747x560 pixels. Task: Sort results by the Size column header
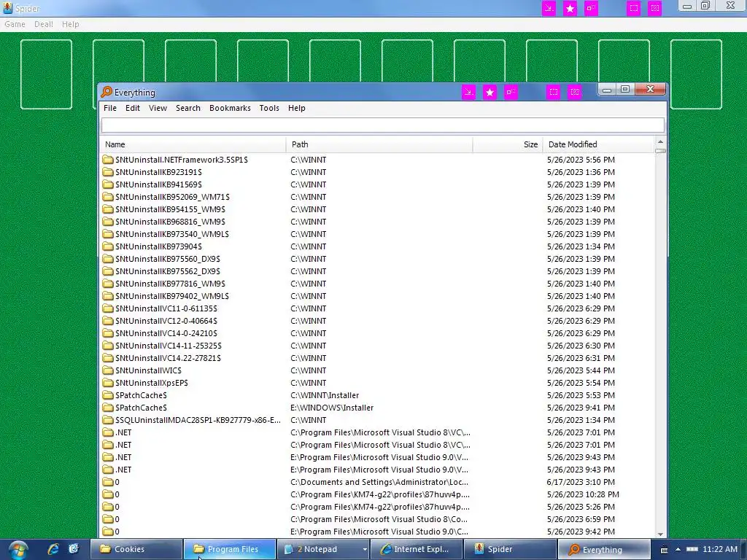508,144
